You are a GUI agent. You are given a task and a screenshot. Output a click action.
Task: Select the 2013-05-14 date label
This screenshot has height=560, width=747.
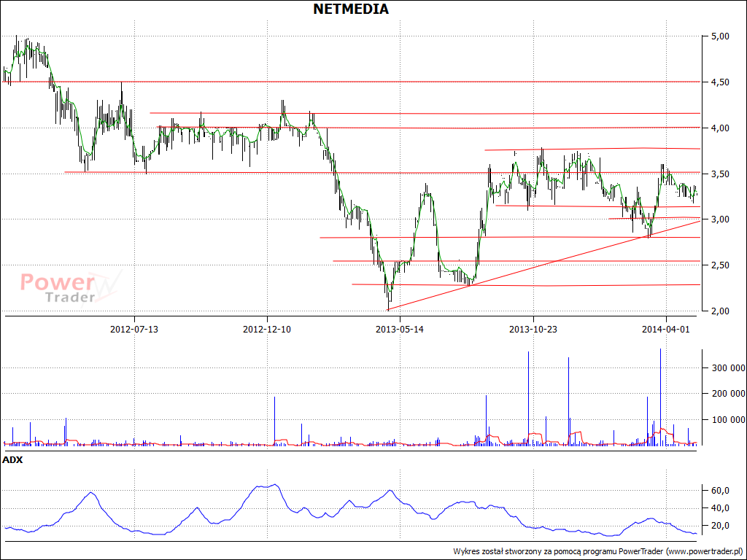pos(400,329)
